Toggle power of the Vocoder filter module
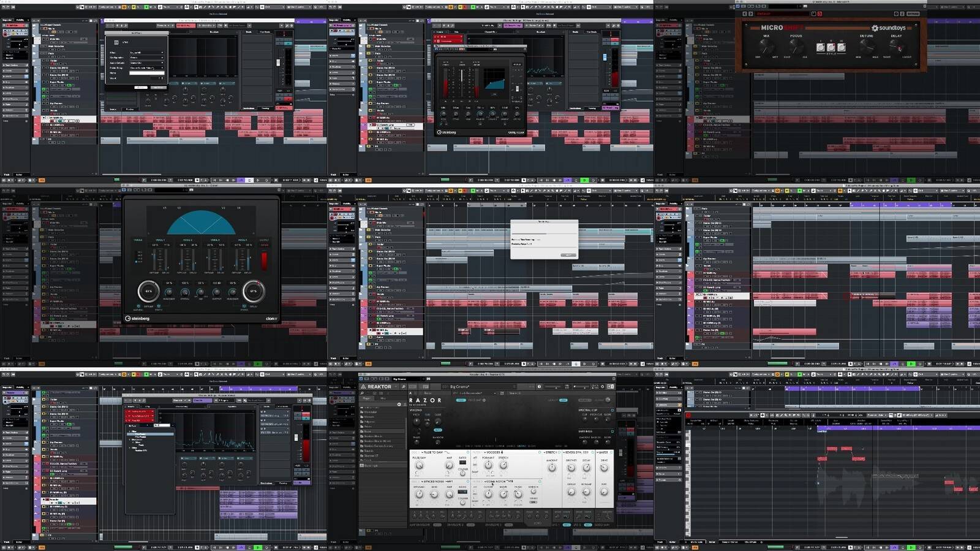The image size is (980, 551). [x=540, y=452]
